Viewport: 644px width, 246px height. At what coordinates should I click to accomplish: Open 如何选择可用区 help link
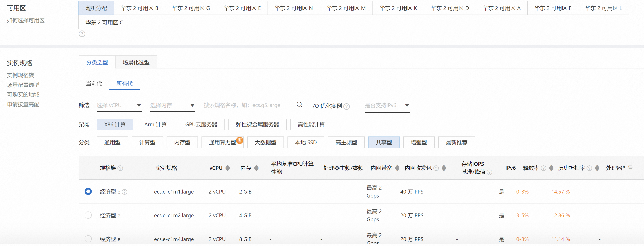point(26,20)
